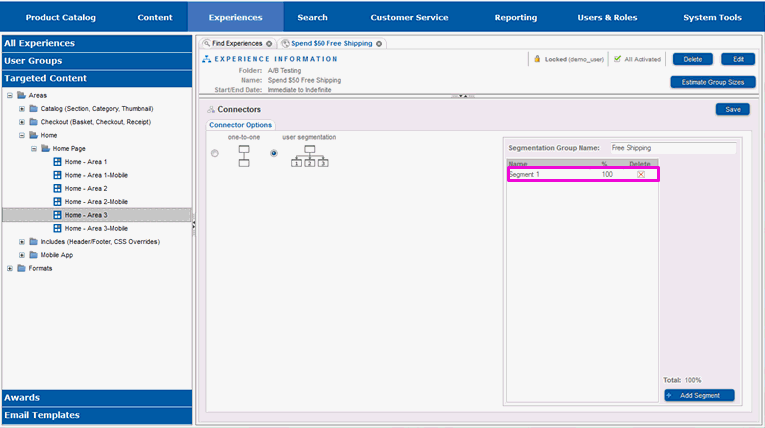
Task: Select the one-to-one radio button
Action: pos(215,153)
